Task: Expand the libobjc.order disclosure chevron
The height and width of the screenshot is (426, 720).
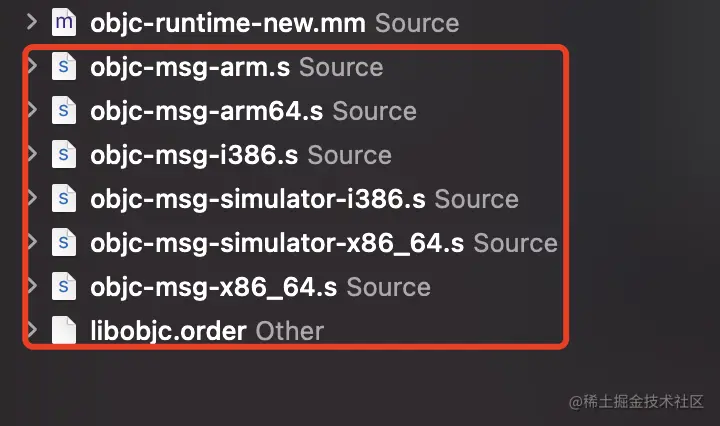Action: click(33, 330)
